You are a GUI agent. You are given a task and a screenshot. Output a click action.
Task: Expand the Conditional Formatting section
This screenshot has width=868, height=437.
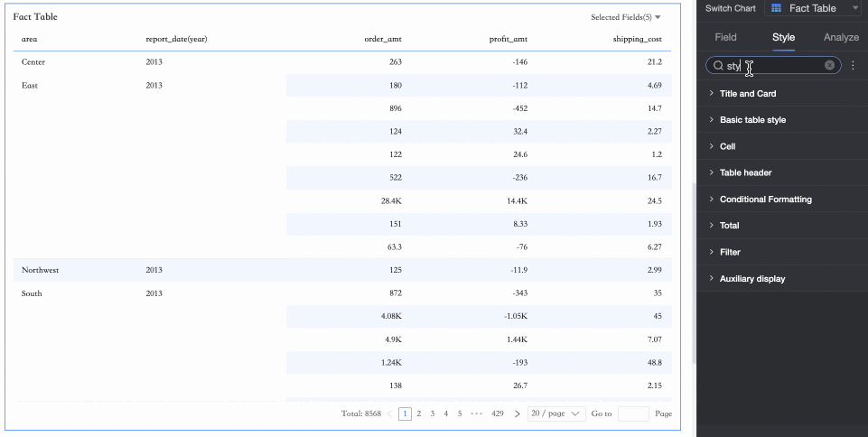[765, 200]
